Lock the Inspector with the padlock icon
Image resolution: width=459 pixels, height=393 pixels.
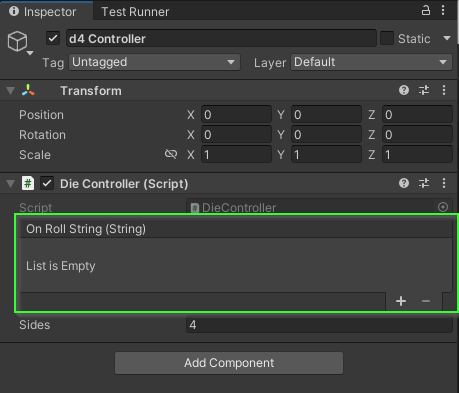coord(426,10)
